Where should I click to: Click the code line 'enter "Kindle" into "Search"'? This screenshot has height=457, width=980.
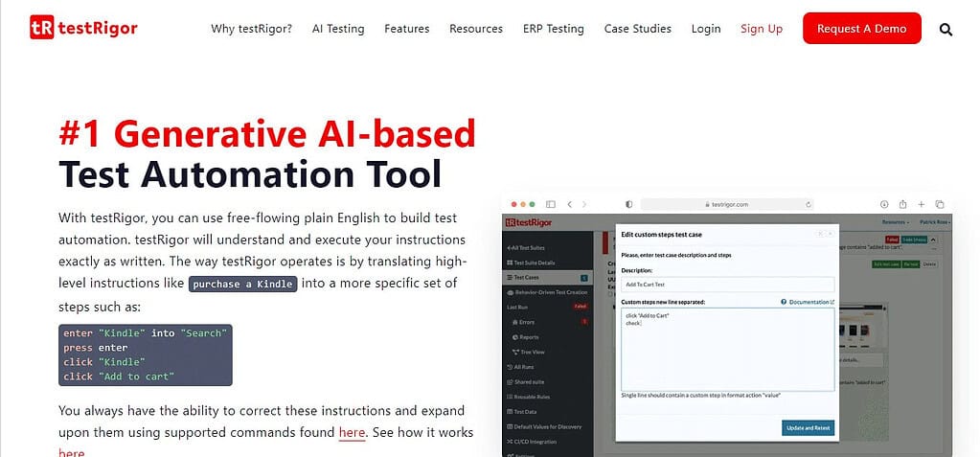coord(145,333)
